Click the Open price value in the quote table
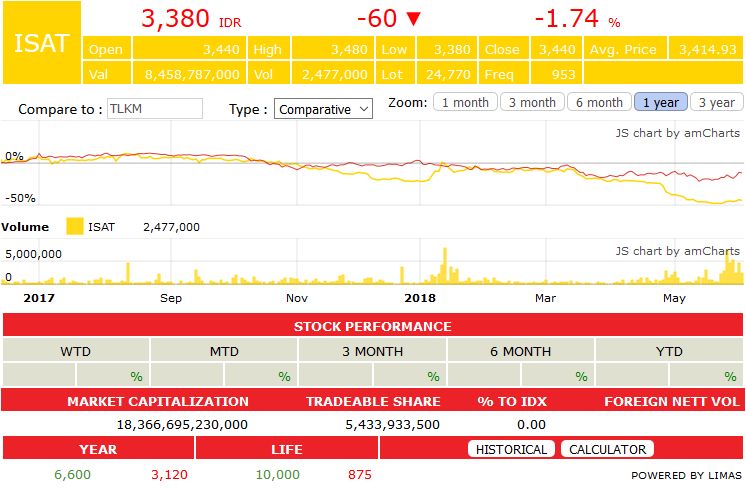Image resolution: width=746 pixels, height=489 pixels. pos(189,49)
